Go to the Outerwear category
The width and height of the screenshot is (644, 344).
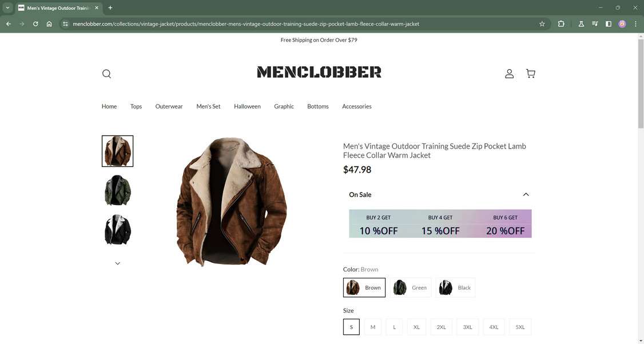[x=169, y=106]
